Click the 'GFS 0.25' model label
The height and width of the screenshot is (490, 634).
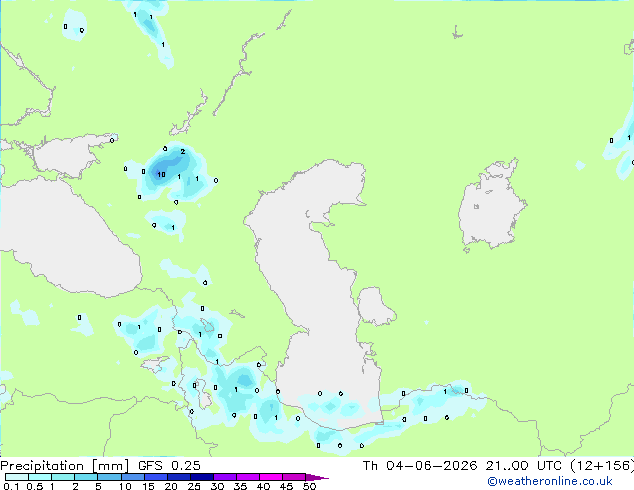click(169, 466)
